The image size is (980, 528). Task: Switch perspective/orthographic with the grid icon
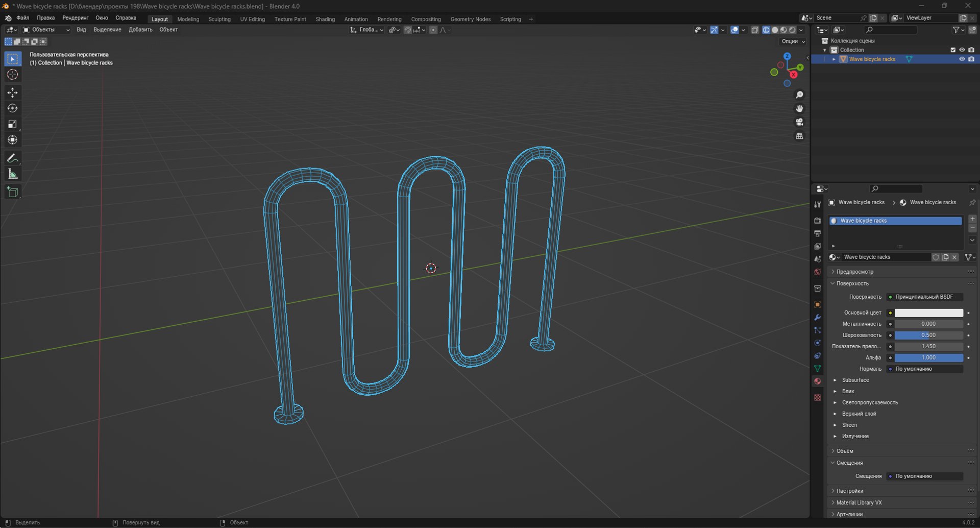[x=799, y=136]
